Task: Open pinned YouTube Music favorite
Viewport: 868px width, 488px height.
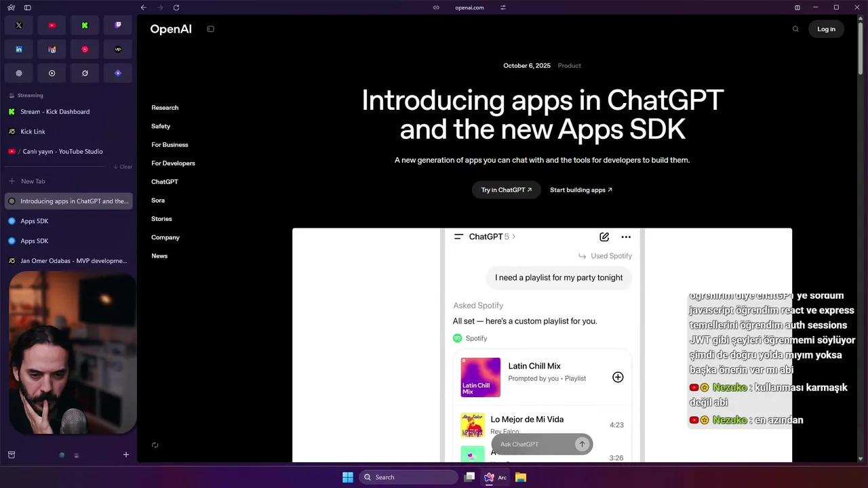Action: click(85, 49)
